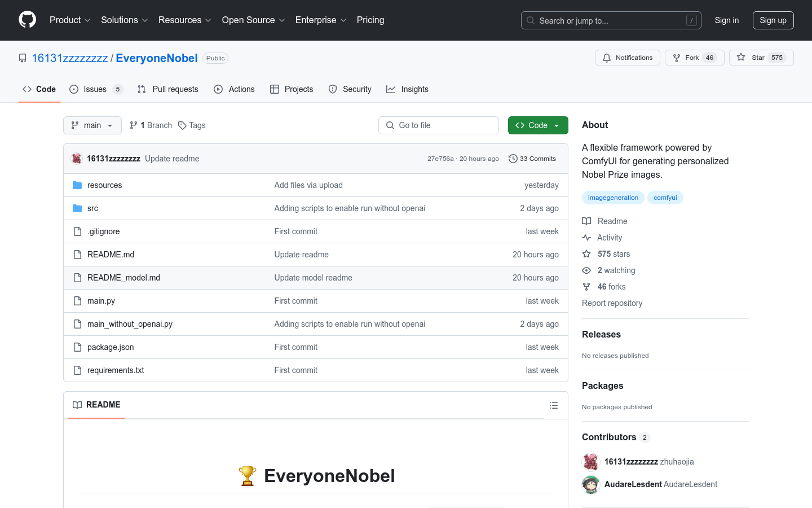Click the src folder icon
The width and height of the screenshot is (812, 508).
77,208
